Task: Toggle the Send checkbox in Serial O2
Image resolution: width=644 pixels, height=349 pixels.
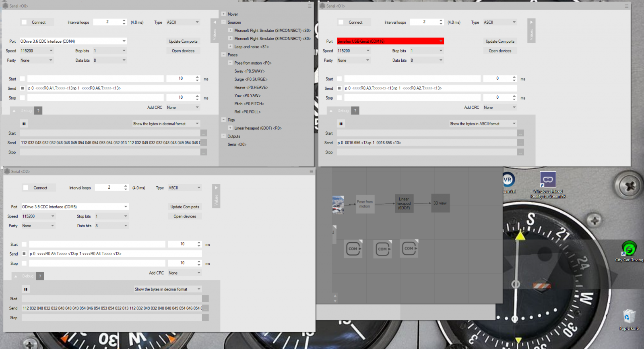Action: (24, 254)
